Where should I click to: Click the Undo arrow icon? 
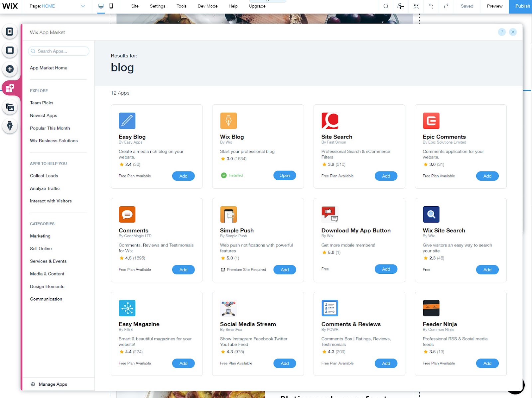click(431, 6)
